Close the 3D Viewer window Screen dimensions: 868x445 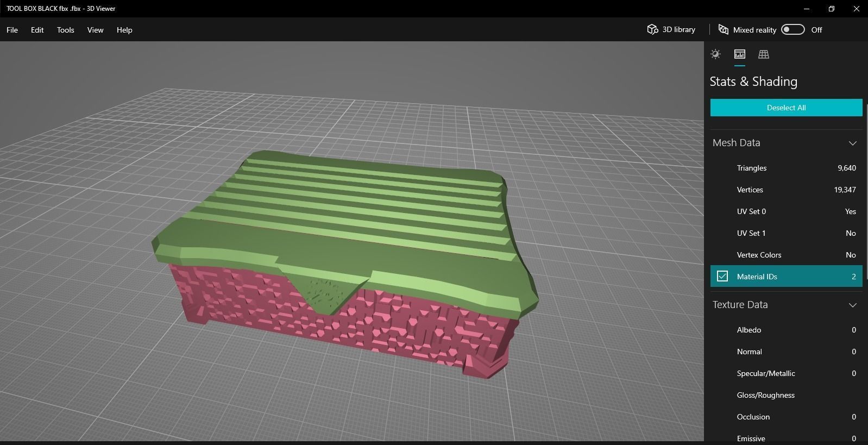coord(856,9)
